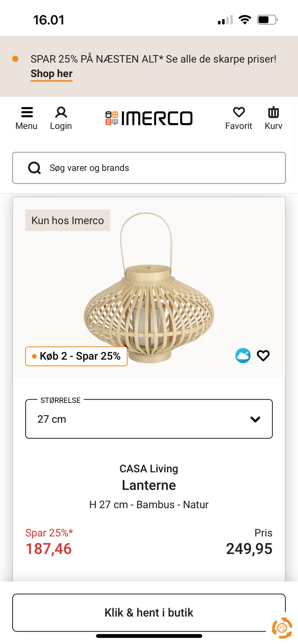This screenshot has height=644, width=298.
Task: Click the blue cloud badge icon
Action: (x=243, y=355)
